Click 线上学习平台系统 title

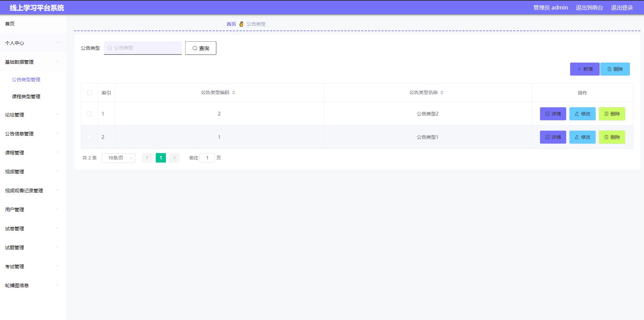tap(37, 8)
